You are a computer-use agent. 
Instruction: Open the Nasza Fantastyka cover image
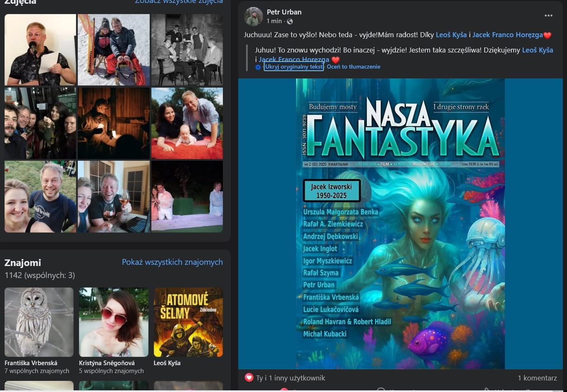coord(400,223)
